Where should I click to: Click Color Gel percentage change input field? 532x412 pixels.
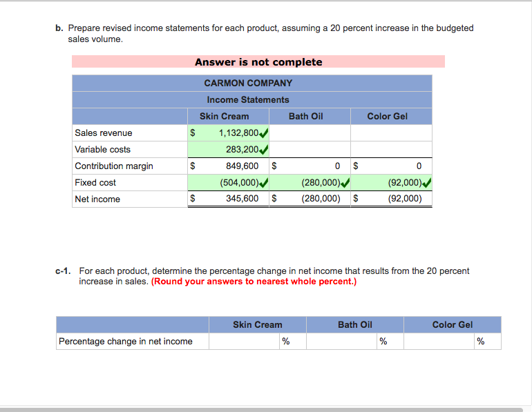[x=439, y=341]
